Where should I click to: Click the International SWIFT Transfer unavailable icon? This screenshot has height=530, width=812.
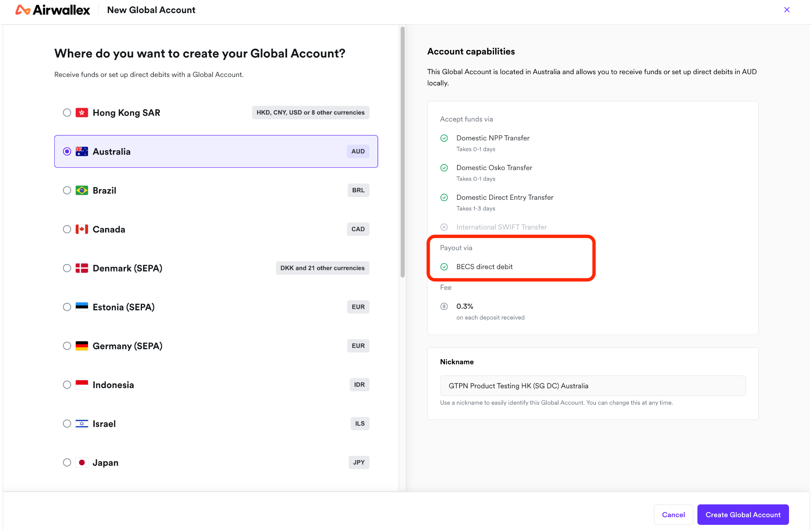[x=444, y=227]
